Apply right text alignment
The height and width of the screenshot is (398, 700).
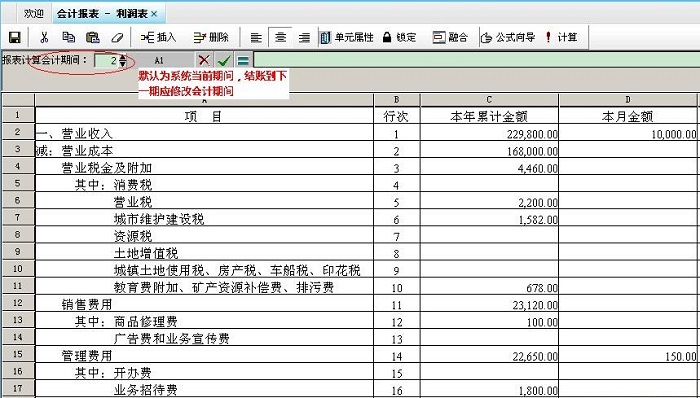304,37
